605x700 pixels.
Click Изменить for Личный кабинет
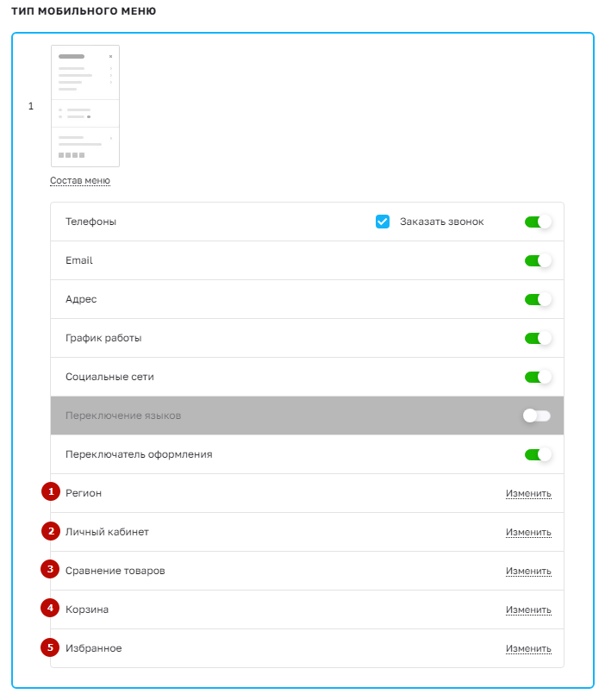[x=528, y=532]
